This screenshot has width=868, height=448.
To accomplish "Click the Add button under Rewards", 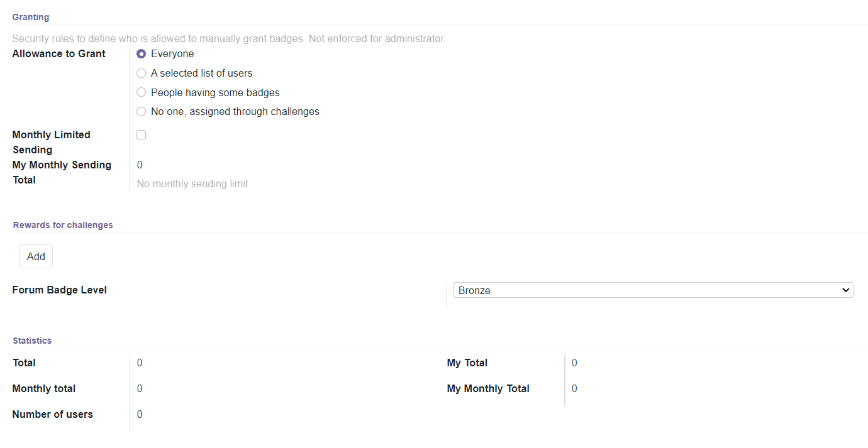I will 36,256.
